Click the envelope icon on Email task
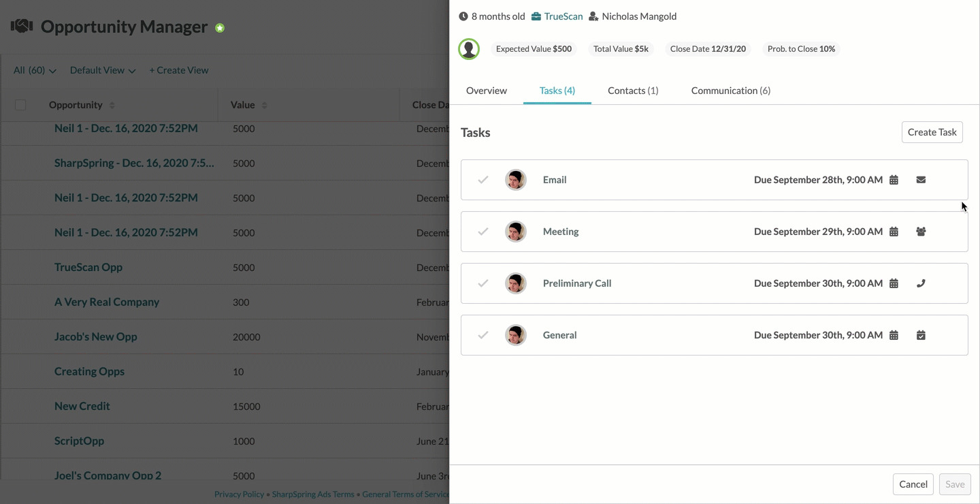The width and height of the screenshot is (980, 504). (921, 180)
